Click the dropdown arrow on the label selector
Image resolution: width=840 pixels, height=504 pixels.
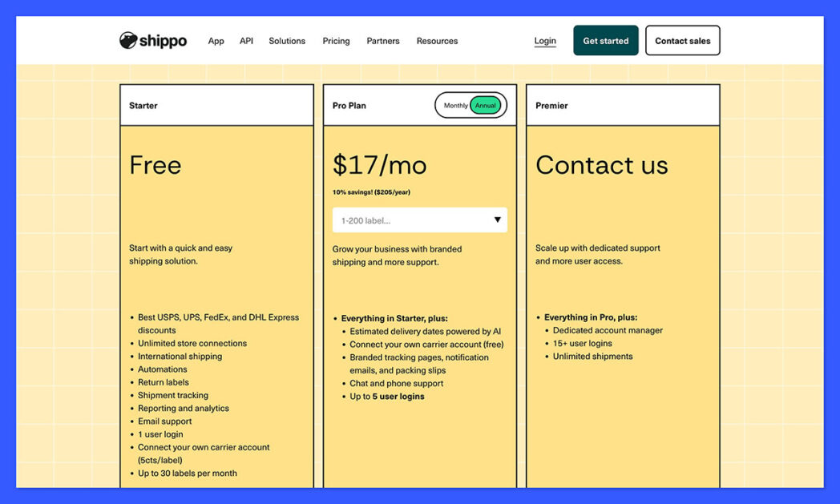498,220
